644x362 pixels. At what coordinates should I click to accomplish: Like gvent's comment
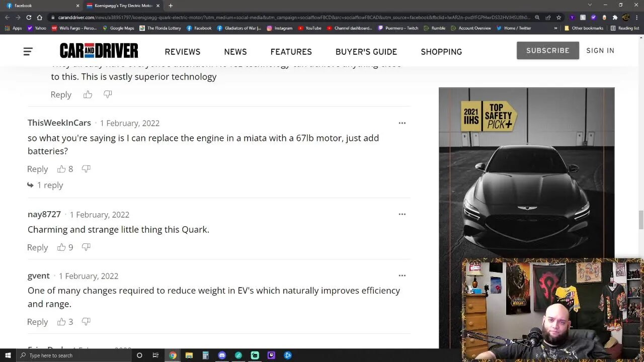tap(61, 322)
